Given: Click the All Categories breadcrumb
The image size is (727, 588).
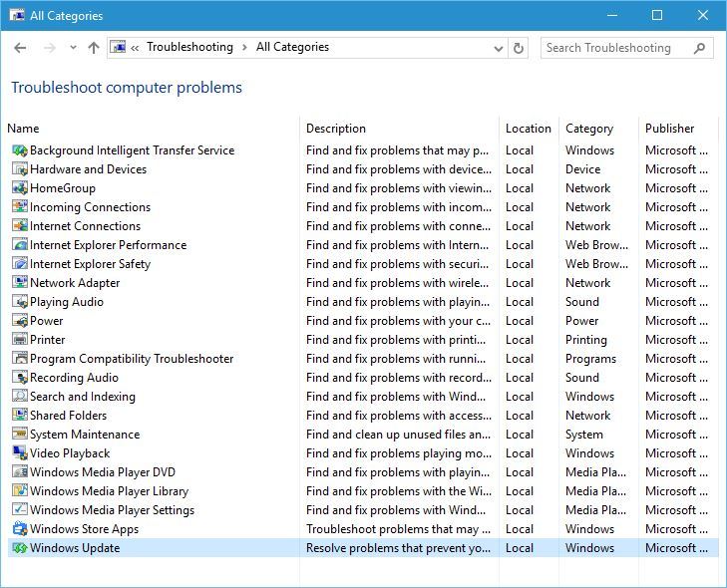Looking at the screenshot, I should (292, 47).
